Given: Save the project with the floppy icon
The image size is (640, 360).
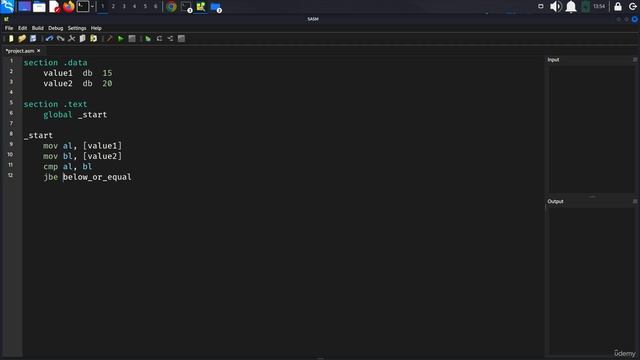Looking at the screenshot, I should click(x=33, y=38).
